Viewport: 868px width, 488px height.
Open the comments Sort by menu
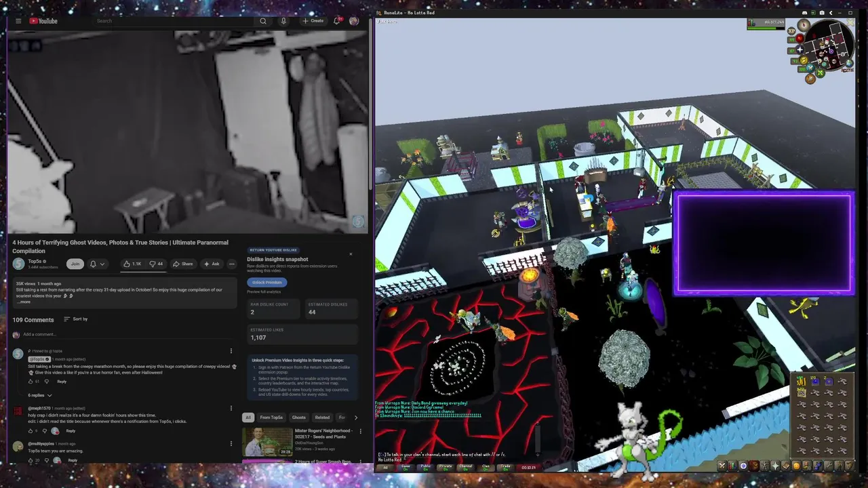tap(76, 319)
